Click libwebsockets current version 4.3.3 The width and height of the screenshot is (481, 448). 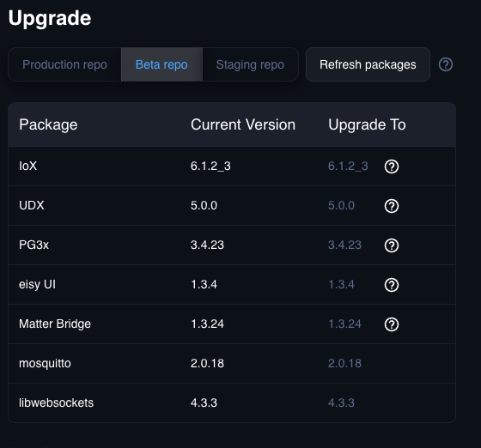(x=204, y=403)
